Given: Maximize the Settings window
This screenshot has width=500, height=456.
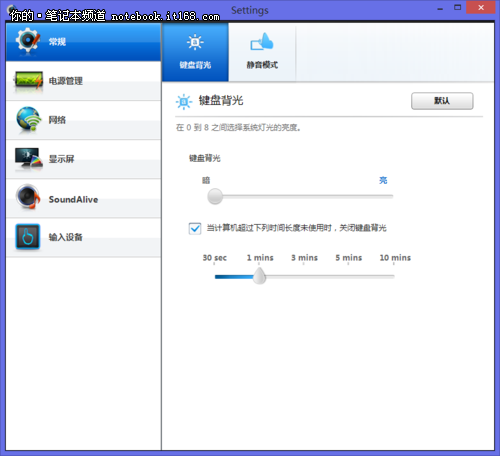Looking at the screenshot, I should (458, 7).
